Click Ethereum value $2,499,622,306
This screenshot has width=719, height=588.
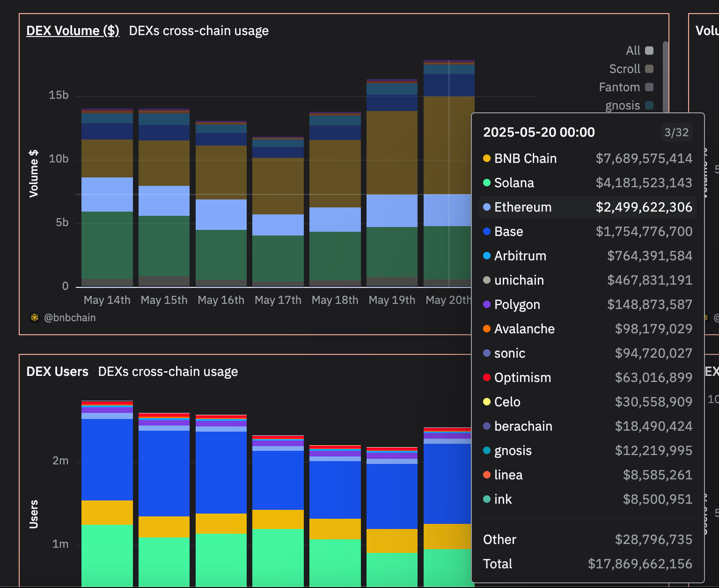point(644,207)
